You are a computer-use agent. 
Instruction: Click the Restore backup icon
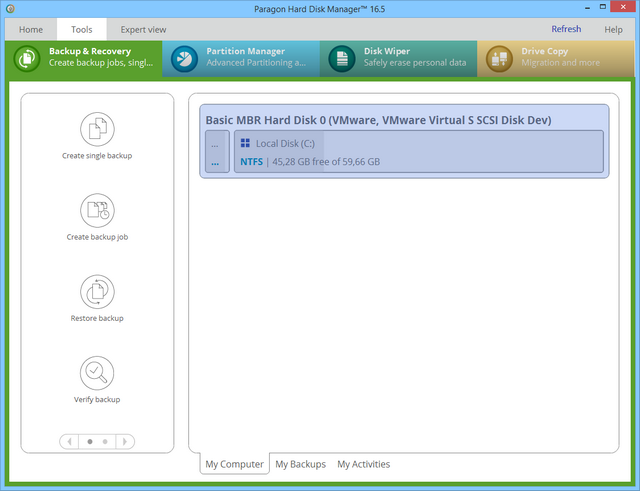coord(97,292)
